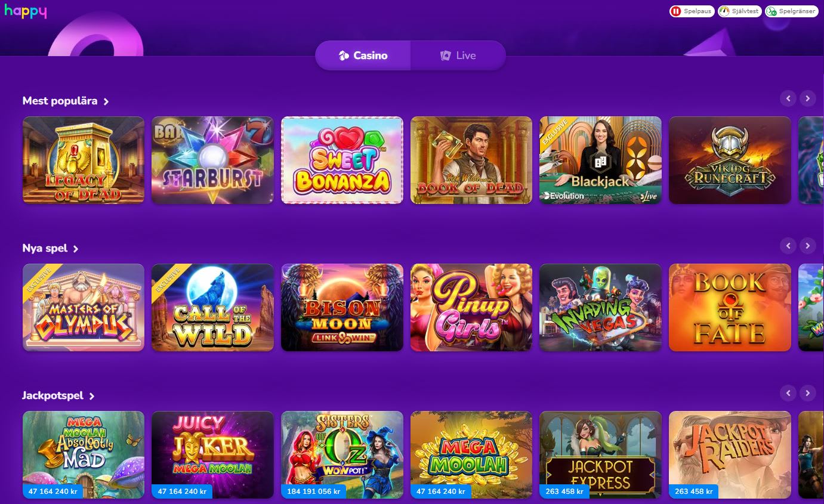Switch to the Casino tab

pyautogui.click(x=363, y=55)
